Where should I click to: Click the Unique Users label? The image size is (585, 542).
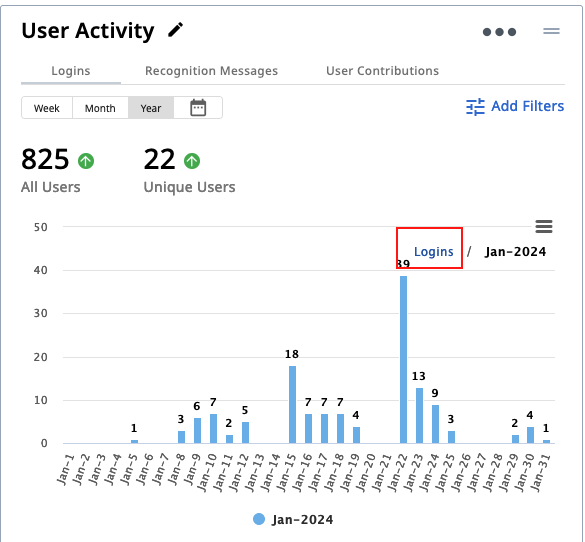pyautogui.click(x=190, y=187)
